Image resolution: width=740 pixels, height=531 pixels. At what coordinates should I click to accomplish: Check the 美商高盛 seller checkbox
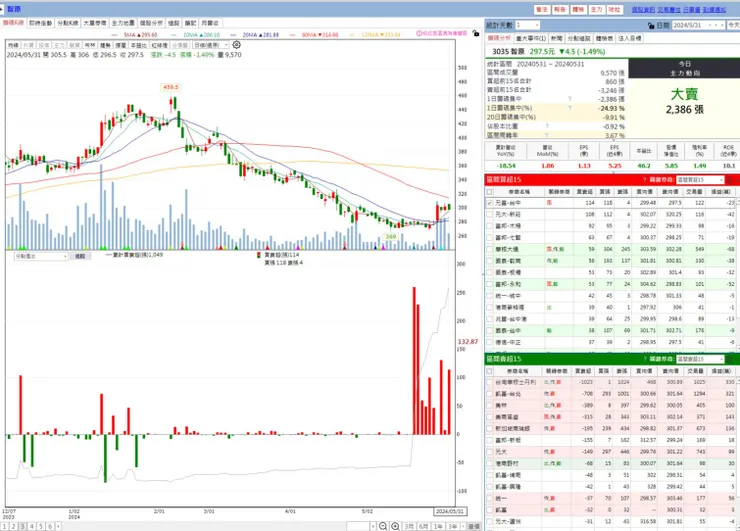pyautogui.click(x=489, y=417)
